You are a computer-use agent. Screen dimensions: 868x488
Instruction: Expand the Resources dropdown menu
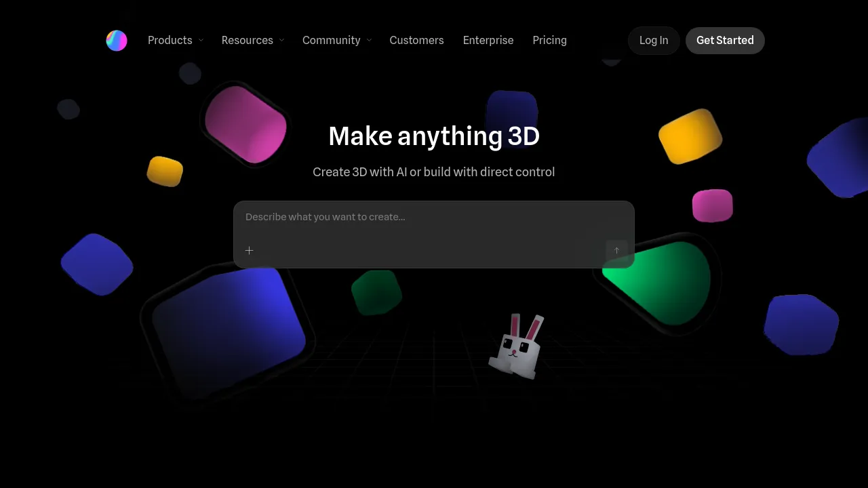coord(253,41)
